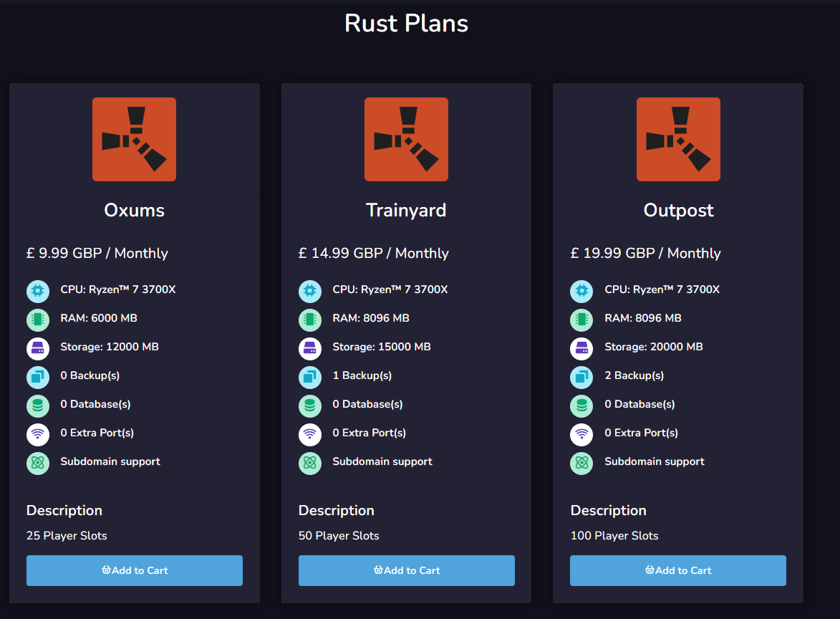Click the wifi port icon in Outpost card
The height and width of the screenshot is (619, 840).
tap(581, 435)
